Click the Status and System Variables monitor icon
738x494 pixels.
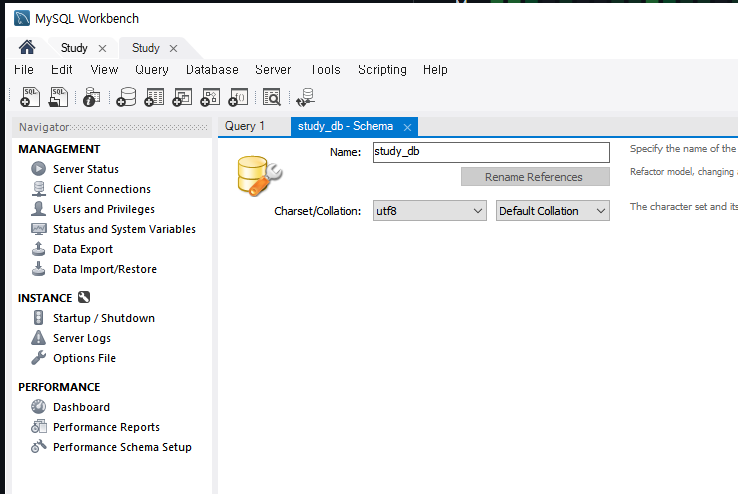[x=39, y=229]
